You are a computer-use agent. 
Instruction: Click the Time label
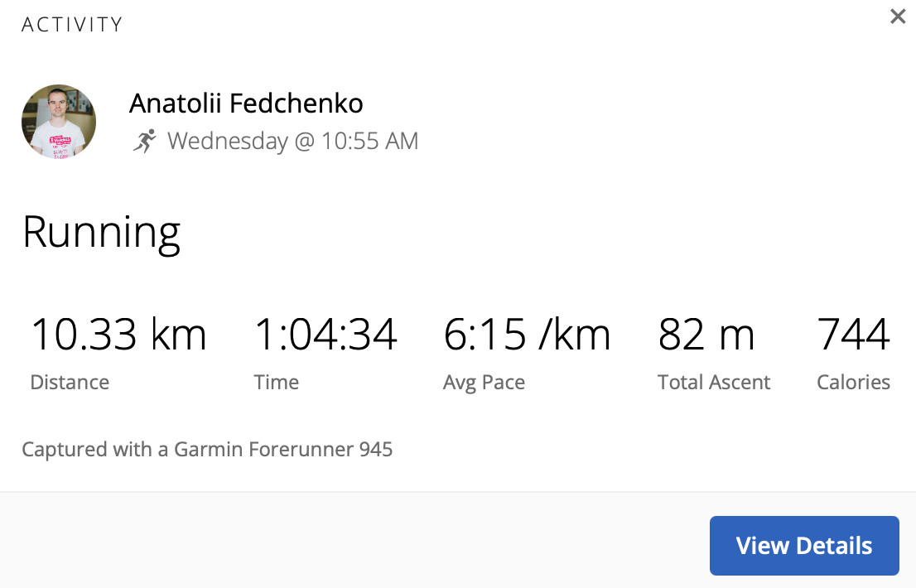point(277,382)
